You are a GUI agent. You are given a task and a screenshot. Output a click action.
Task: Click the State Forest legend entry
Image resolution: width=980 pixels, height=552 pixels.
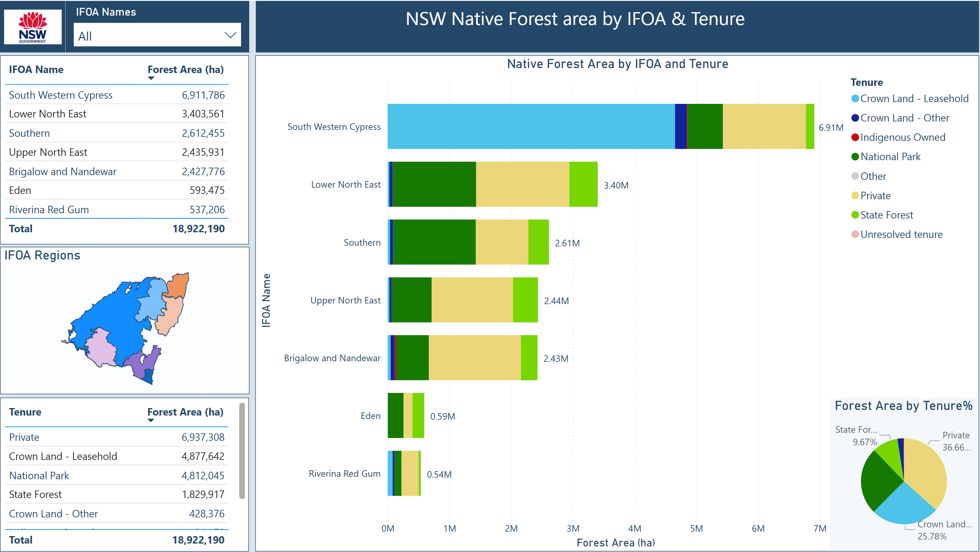[882, 215]
